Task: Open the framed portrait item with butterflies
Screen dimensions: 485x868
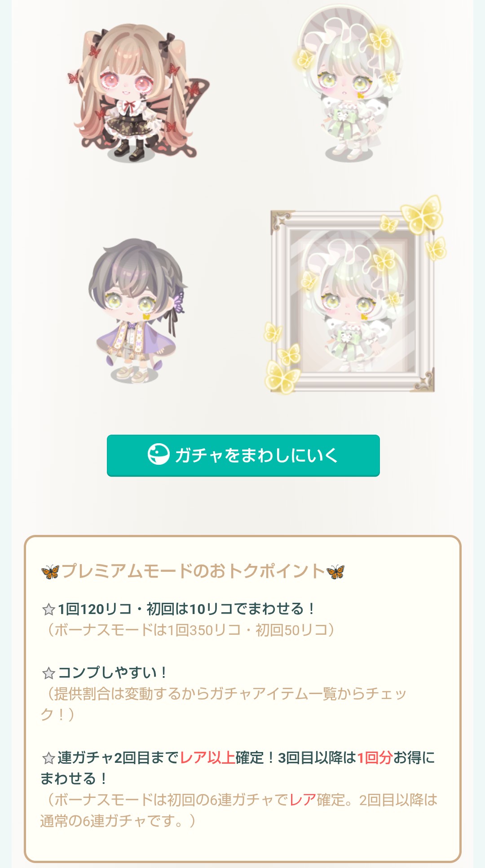Action: click(x=353, y=299)
